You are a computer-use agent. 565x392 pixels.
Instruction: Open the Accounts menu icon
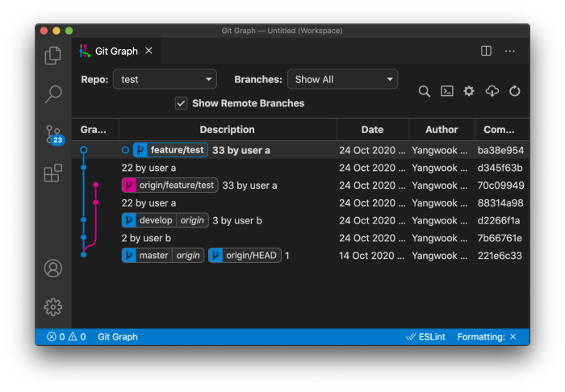53,268
